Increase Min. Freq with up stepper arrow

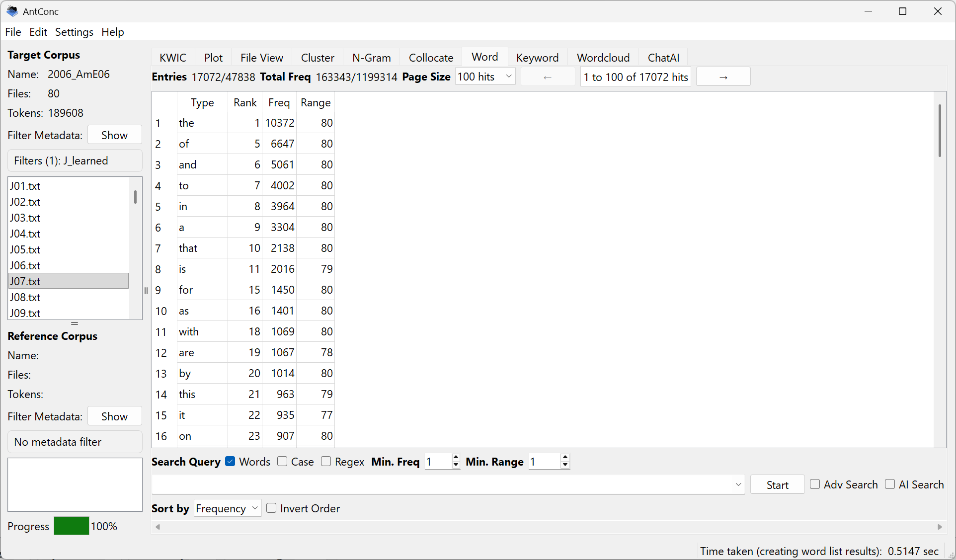point(456,458)
